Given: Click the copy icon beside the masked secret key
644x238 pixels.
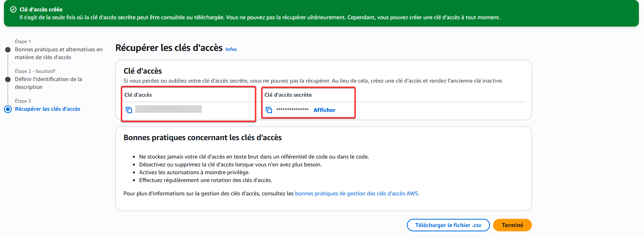Looking at the screenshot, I should point(269,110).
